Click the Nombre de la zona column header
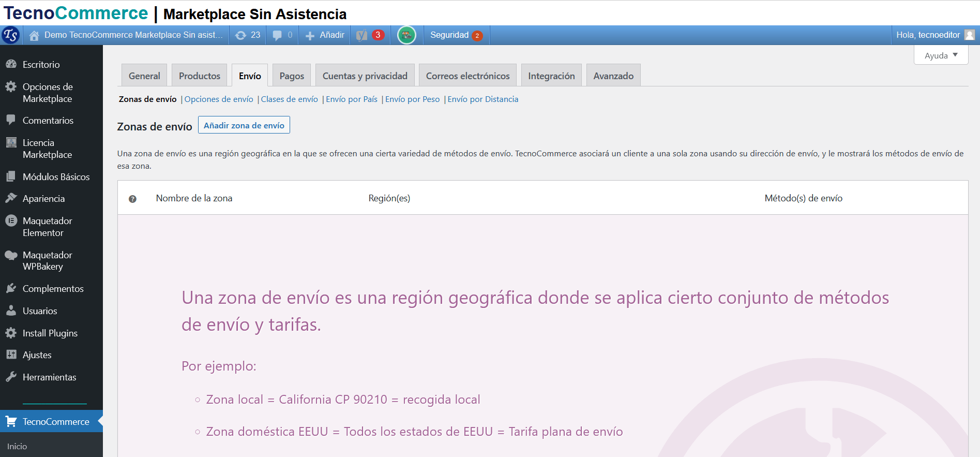The image size is (980, 457). coord(194,198)
